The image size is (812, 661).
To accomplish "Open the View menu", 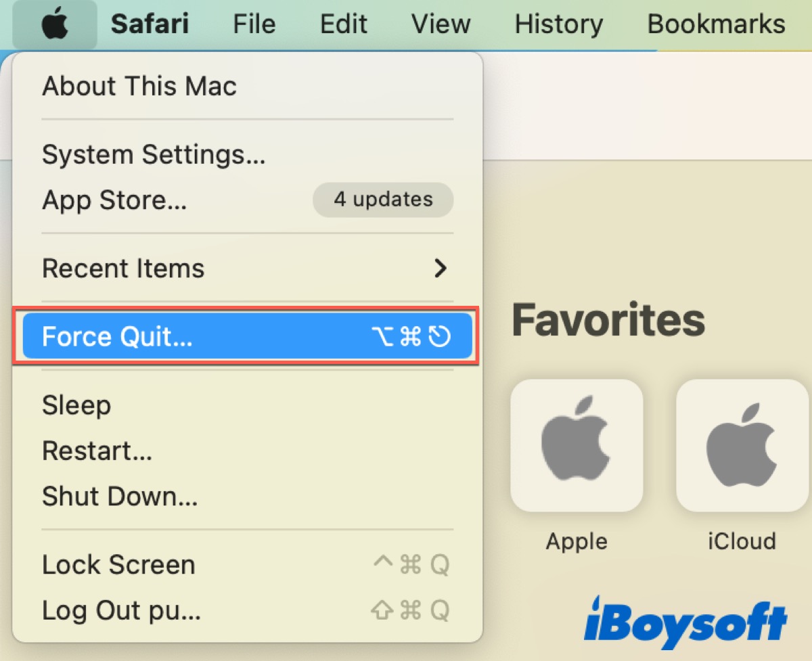I will [440, 25].
